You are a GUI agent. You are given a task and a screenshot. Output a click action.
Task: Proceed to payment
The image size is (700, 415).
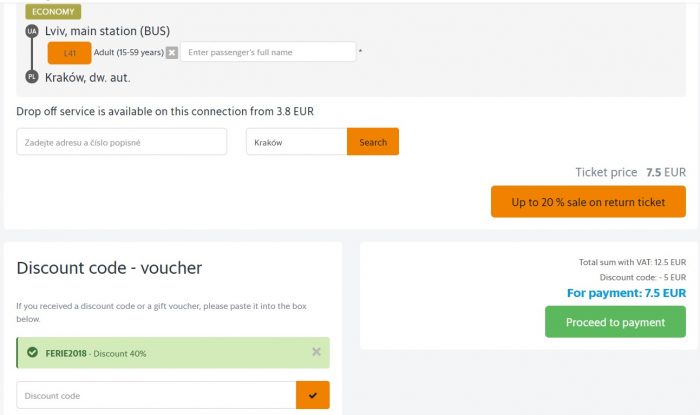tap(615, 322)
